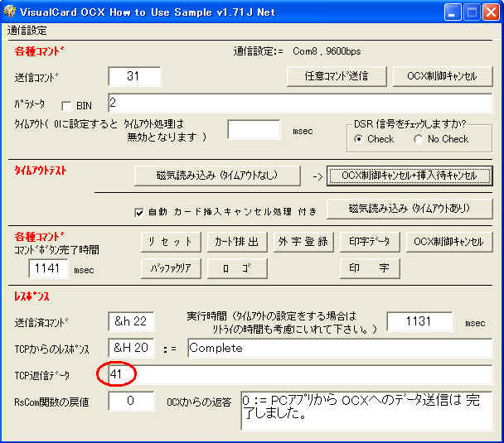Click the top OCX制御キャンセル button beside 任意コマンド送信
This screenshot has width=504, height=443.
443,76
